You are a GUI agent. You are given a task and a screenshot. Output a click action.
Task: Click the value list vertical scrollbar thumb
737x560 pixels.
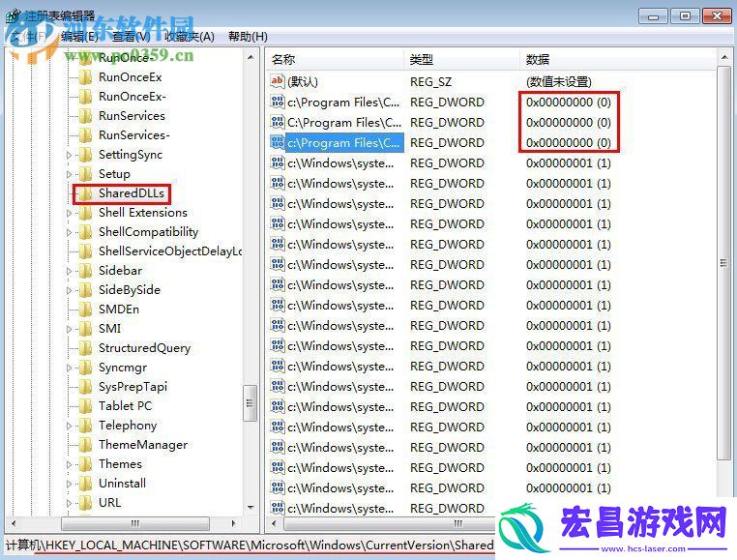click(x=723, y=263)
